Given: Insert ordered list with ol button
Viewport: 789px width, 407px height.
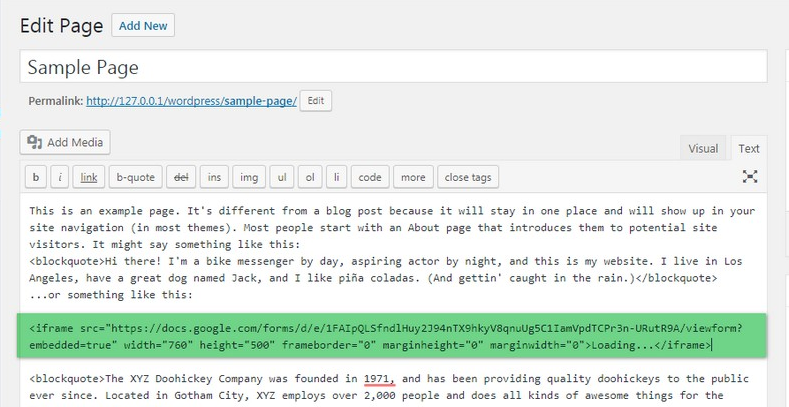Looking at the screenshot, I should (x=310, y=177).
